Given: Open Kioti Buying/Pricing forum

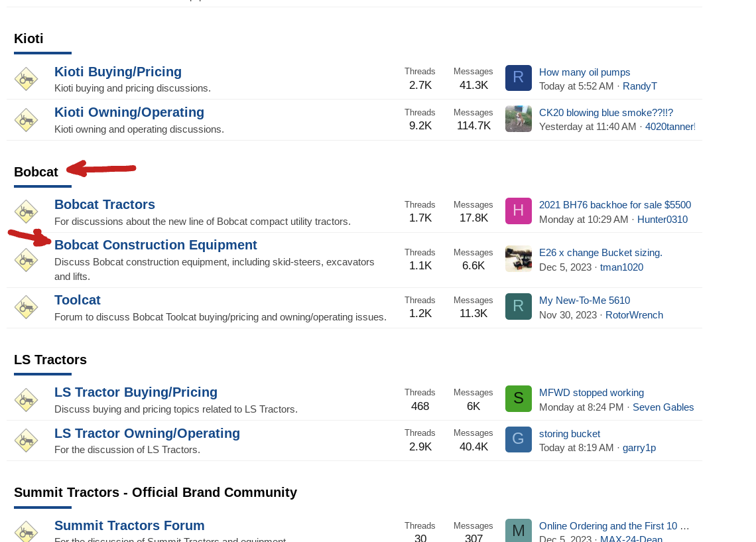Looking at the screenshot, I should tap(118, 72).
